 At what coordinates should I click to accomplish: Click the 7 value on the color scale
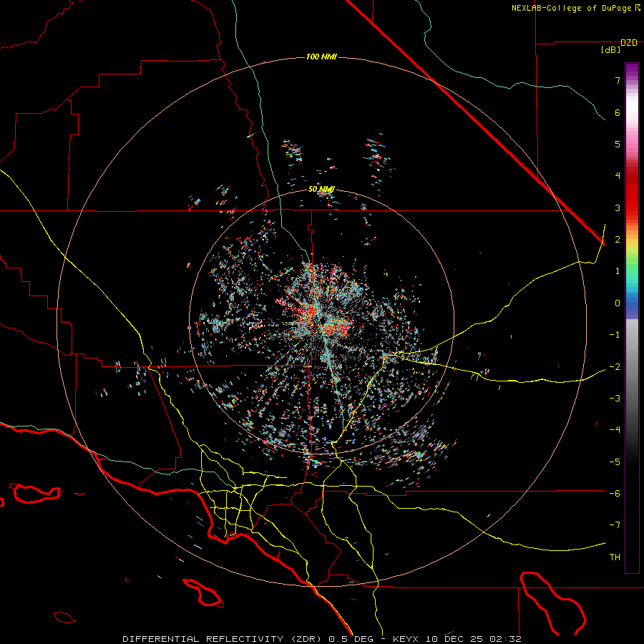[x=618, y=80]
